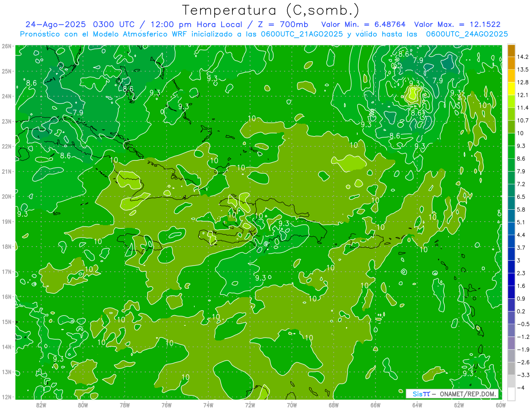Image resolution: width=532 pixels, height=411 pixels.
Task: Click the "13.5" color scale label
Action: 522,70
